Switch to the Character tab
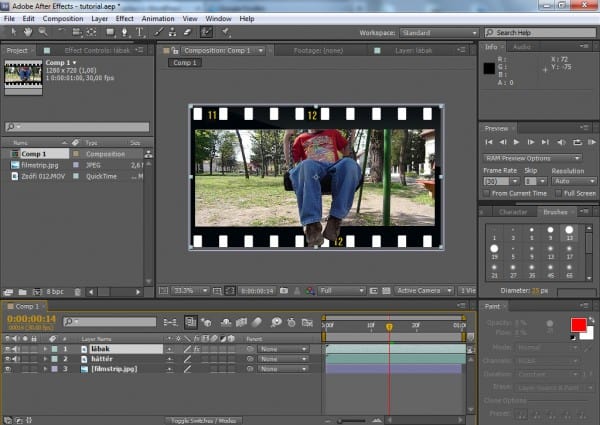Viewport: 600px width, 425px height. tap(512, 212)
